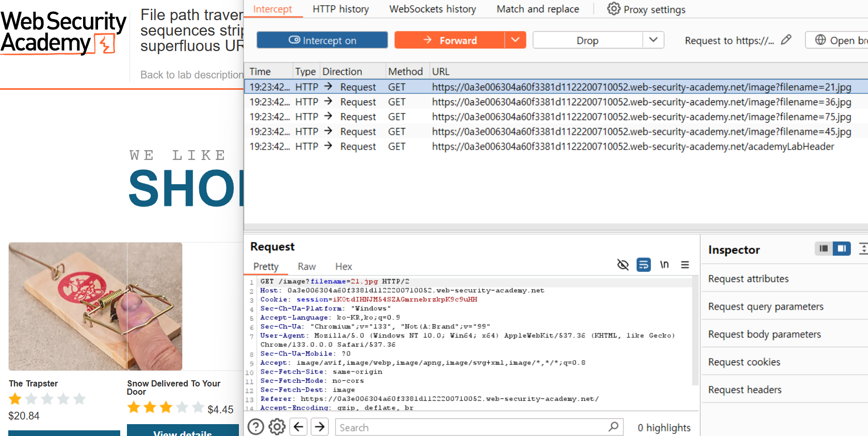The width and height of the screenshot is (868, 436).
Task: Click the Snow Delivered To Your Door title
Action: pyautogui.click(x=173, y=387)
